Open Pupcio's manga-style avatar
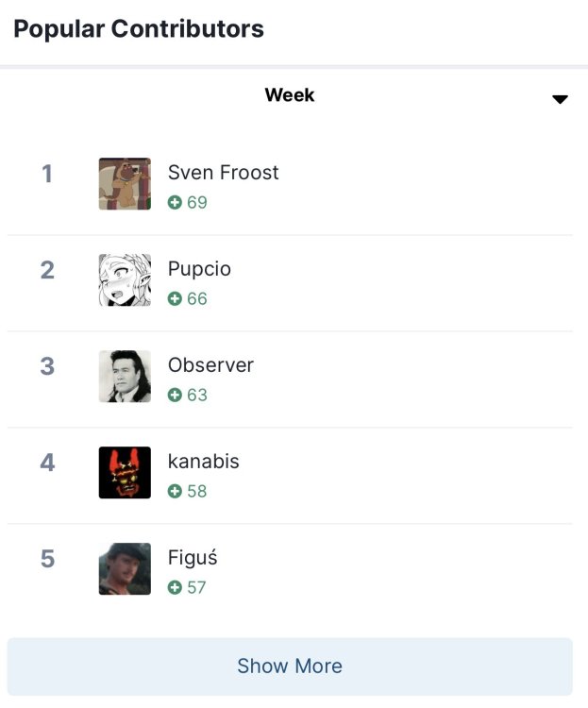Image resolution: width=588 pixels, height=708 pixels. pyautogui.click(x=125, y=280)
